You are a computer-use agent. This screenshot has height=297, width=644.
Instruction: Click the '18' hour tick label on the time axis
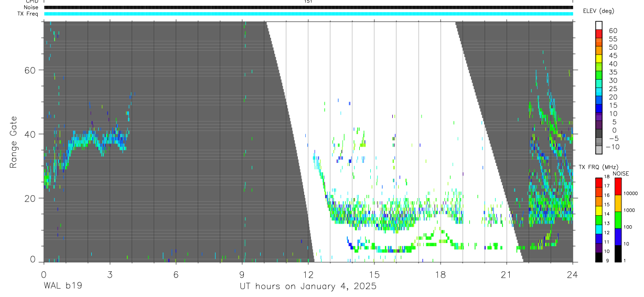[441, 274]
